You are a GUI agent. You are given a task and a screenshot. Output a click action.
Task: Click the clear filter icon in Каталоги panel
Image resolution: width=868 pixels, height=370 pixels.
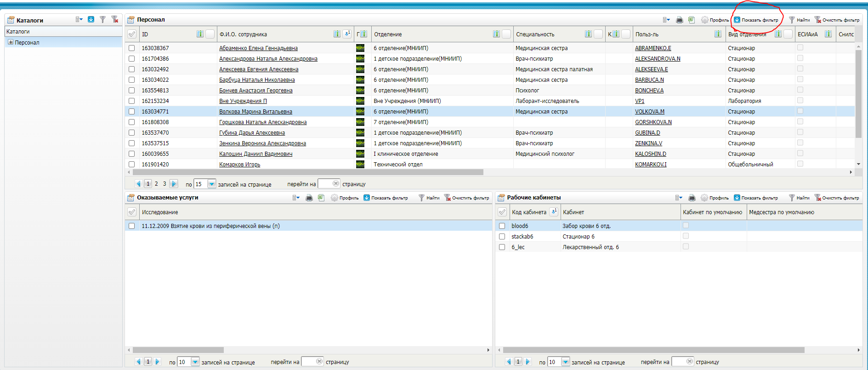[x=115, y=19]
